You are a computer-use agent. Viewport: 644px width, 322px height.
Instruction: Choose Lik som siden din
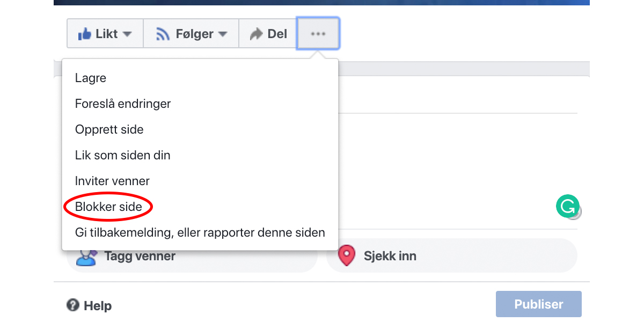pos(123,155)
